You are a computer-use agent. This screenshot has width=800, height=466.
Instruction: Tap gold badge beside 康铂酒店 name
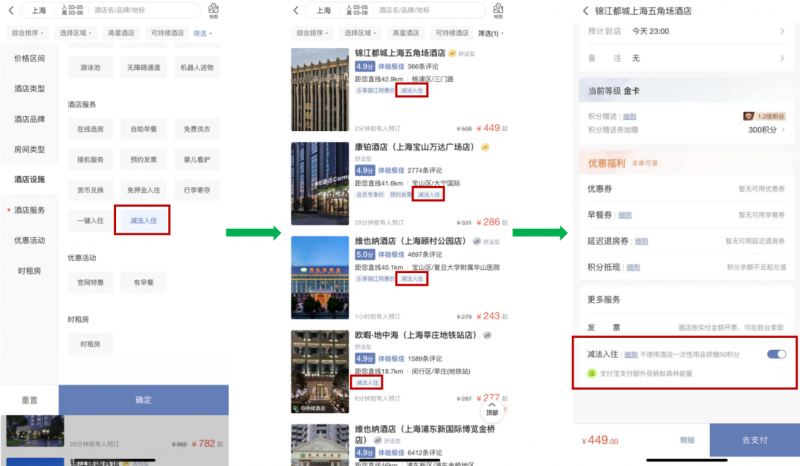(485, 147)
